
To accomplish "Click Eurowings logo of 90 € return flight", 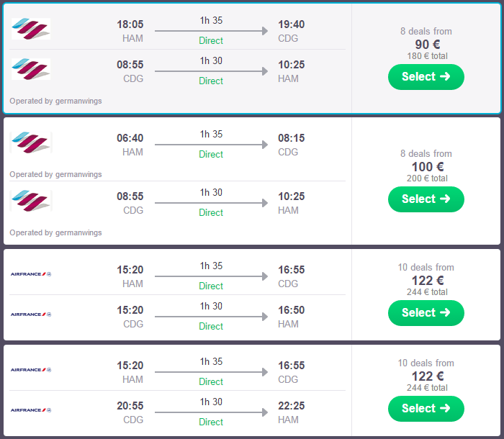I will click(31, 70).
